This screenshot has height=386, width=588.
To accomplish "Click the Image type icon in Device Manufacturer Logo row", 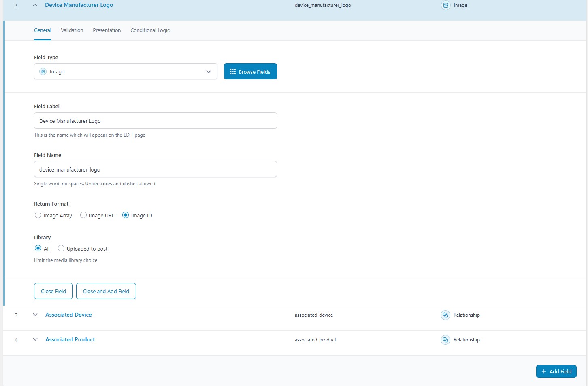I will click(445, 5).
